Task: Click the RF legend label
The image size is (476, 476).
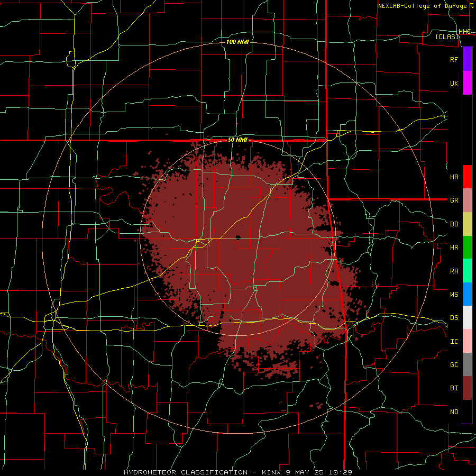Action: click(454, 59)
